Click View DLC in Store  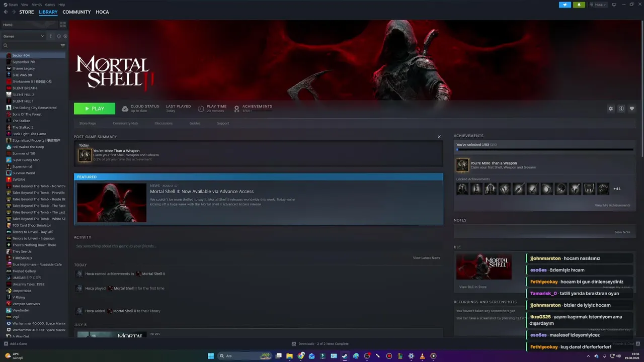point(473,287)
